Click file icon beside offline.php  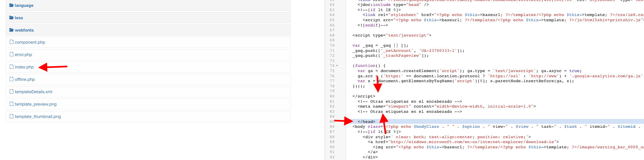pyautogui.click(x=11, y=79)
